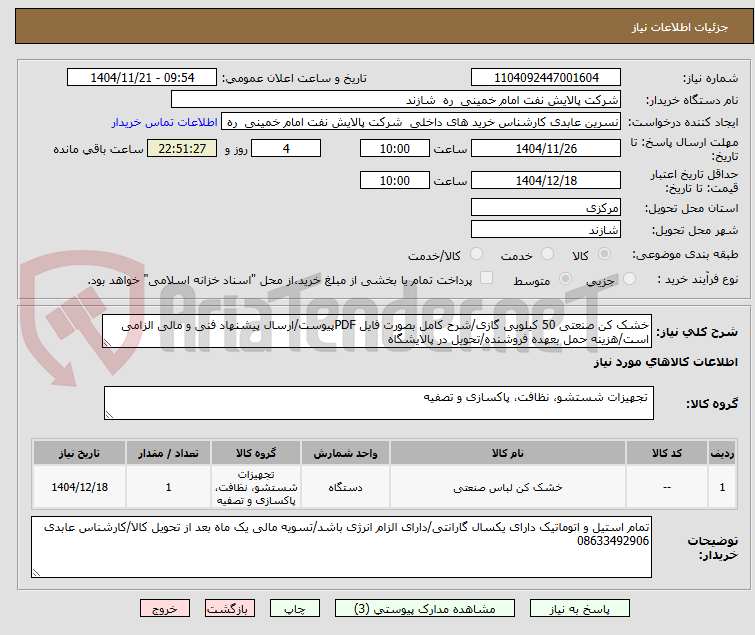Click the گروه کالا table column header
The width and height of the screenshot is (755, 635).
click(256, 453)
